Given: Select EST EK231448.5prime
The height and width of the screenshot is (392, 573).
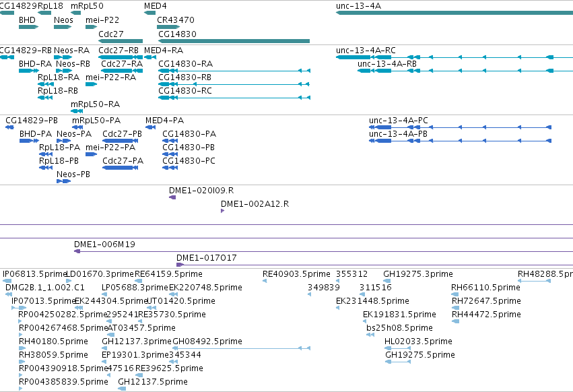Looking at the screenshot, I should [x=337, y=308].
